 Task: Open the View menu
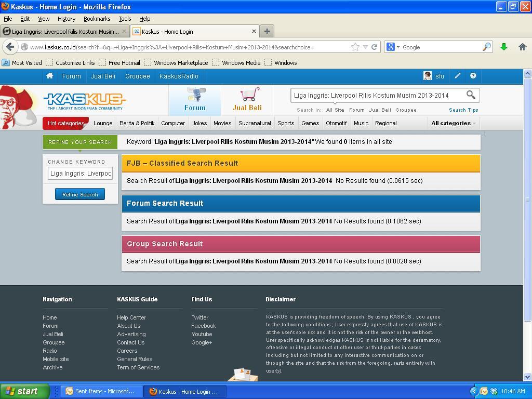click(x=44, y=19)
